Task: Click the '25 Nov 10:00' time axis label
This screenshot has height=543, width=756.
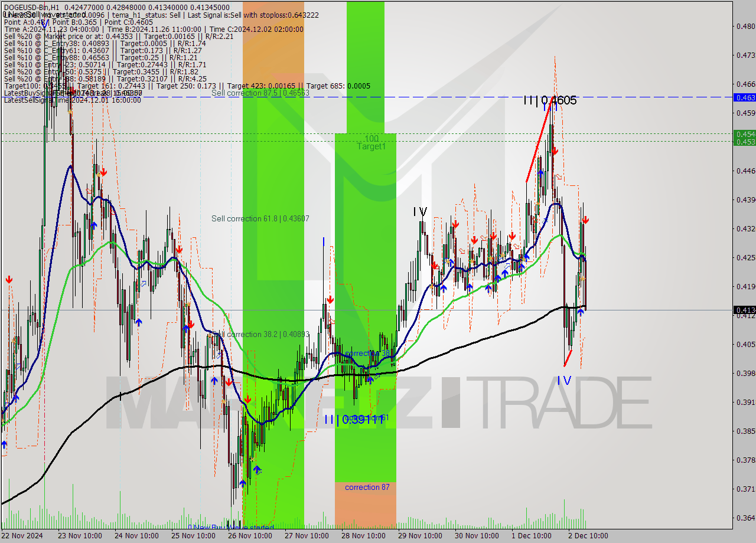Action: [x=193, y=536]
